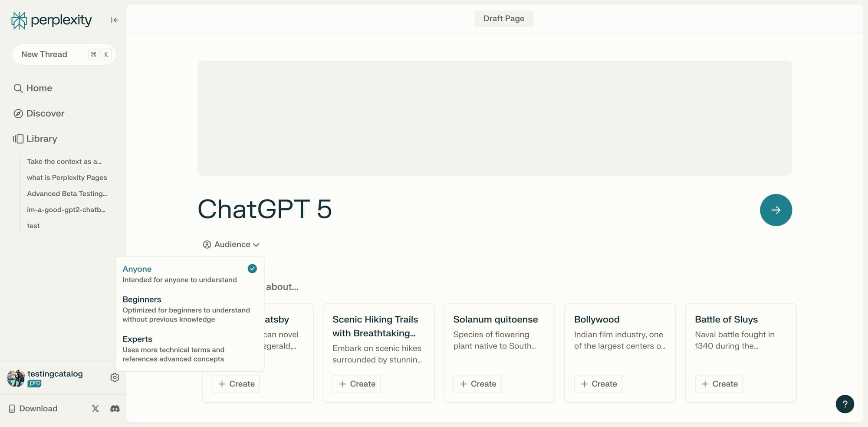Viewport: 868px width, 427px height.
Task: Click the X (Twitter) icon
Action: (x=95, y=408)
